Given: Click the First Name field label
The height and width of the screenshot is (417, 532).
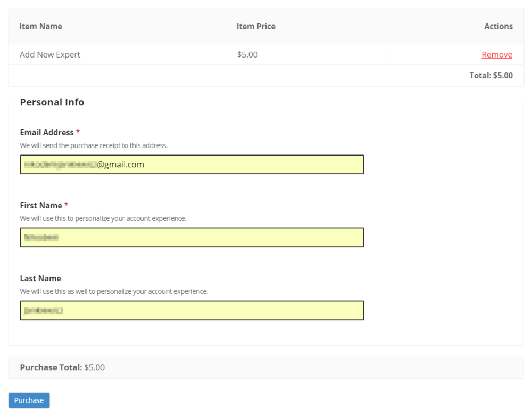Looking at the screenshot, I should 41,205.
